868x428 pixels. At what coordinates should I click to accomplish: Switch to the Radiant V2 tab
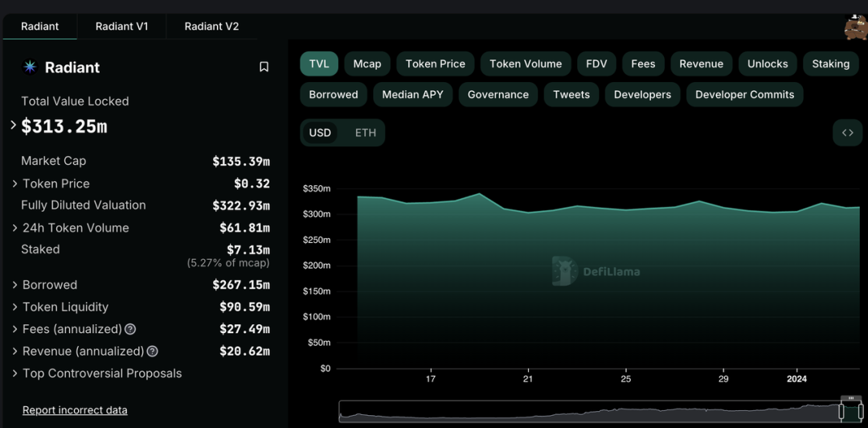pyautogui.click(x=211, y=27)
